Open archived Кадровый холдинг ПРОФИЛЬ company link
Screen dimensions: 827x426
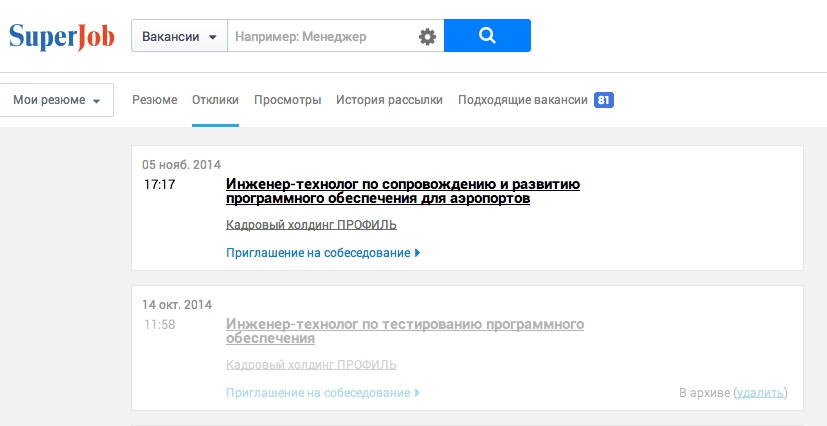point(311,365)
